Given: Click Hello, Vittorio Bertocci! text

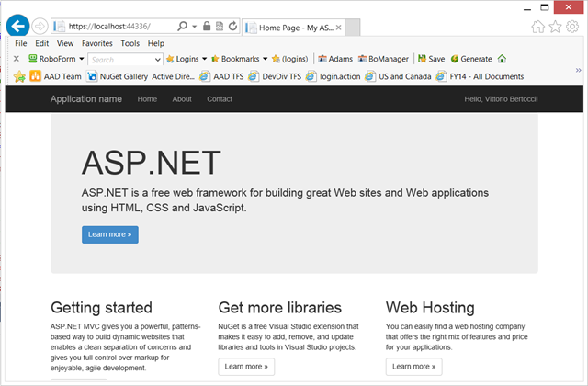Looking at the screenshot, I should pos(501,99).
